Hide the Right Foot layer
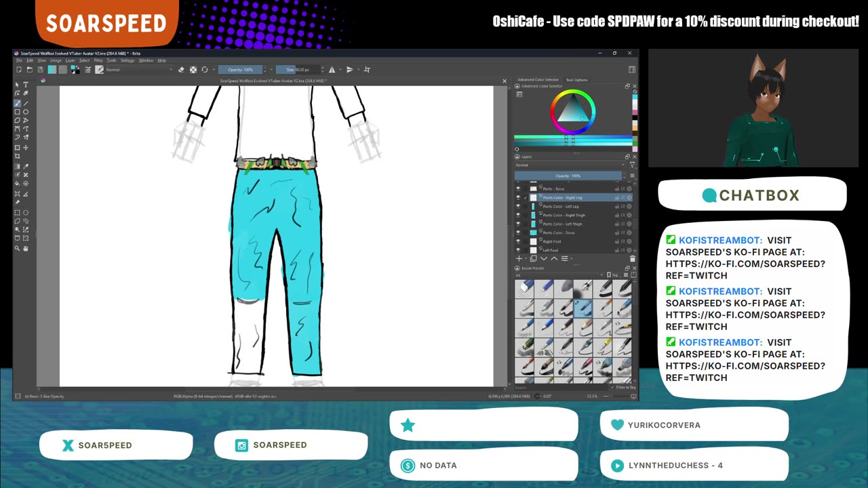This screenshot has height=488, width=868. (518, 241)
